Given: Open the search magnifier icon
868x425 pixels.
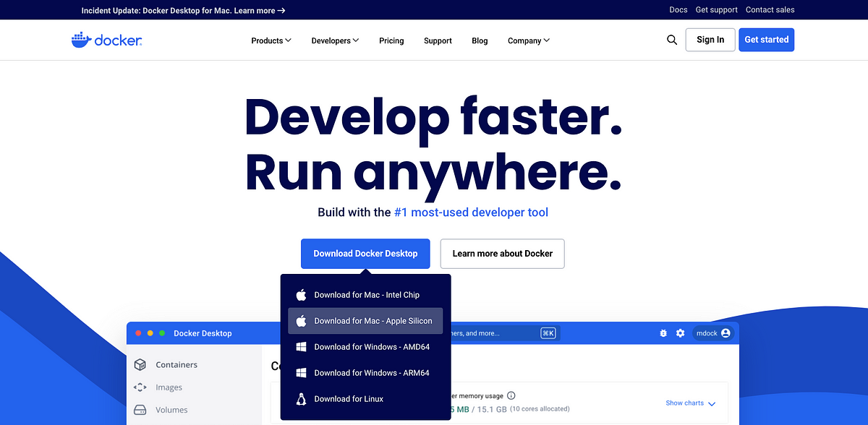Looking at the screenshot, I should tap(672, 40).
